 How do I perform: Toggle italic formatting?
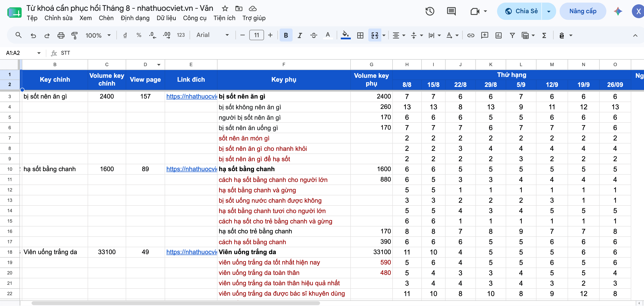click(x=299, y=35)
